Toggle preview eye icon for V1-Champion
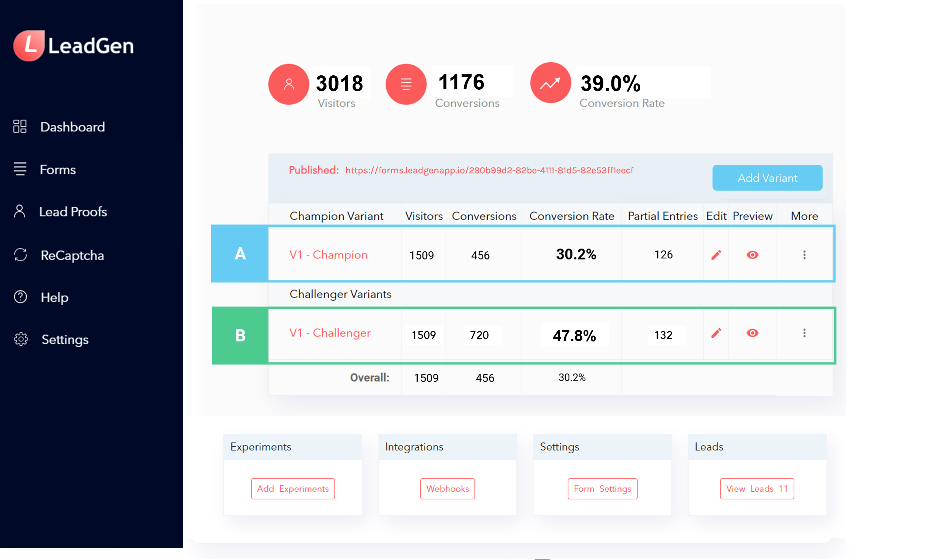The height and width of the screenshot is (560, 935). [751, 255]
